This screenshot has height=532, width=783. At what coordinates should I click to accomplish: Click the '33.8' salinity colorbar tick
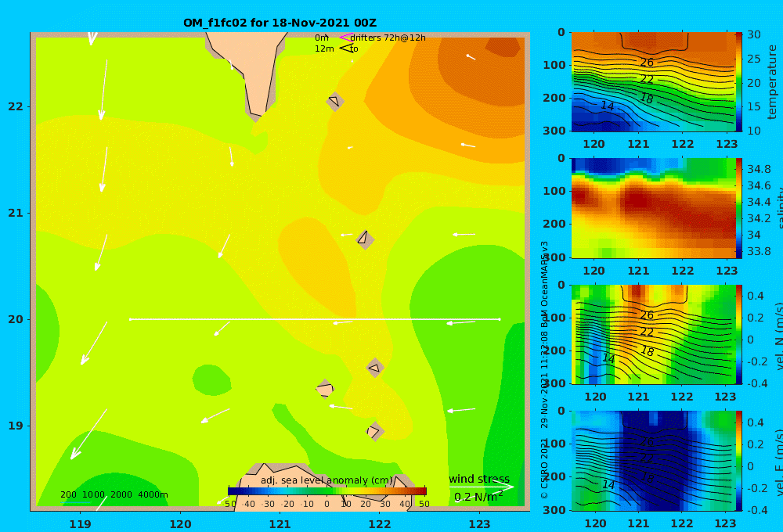[x=759, y=252]
